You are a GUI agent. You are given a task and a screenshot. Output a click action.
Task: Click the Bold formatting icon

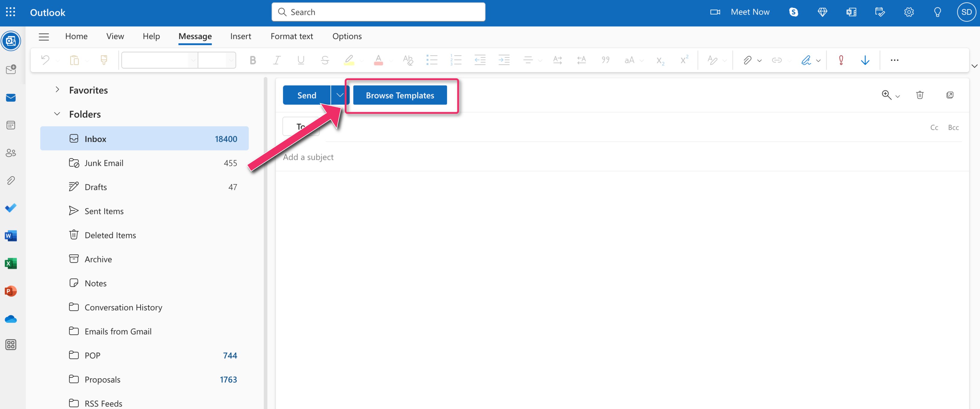(253, 60)
